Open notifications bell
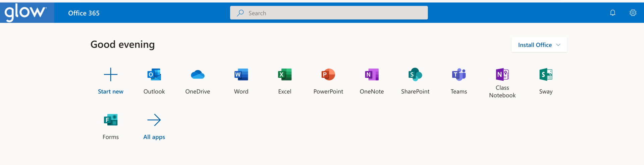Image resolution: width=644 pixels, height=165 pixels. click(612, 13)
